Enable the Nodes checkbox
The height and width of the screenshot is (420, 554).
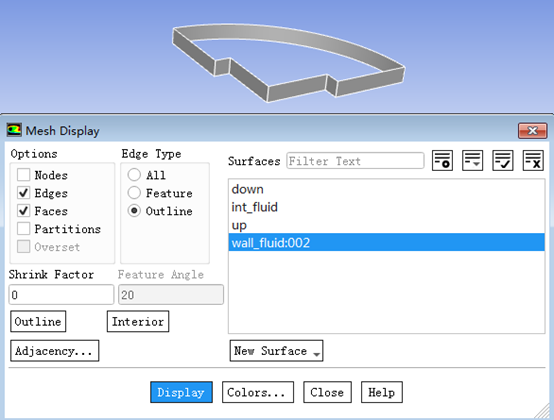tap(24, 175)
